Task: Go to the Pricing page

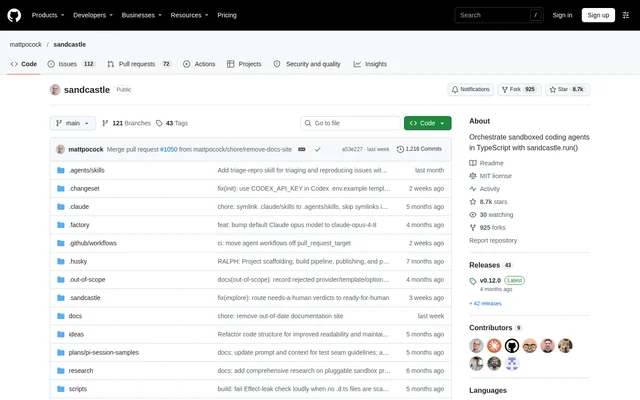Action: tap(227, 15)
